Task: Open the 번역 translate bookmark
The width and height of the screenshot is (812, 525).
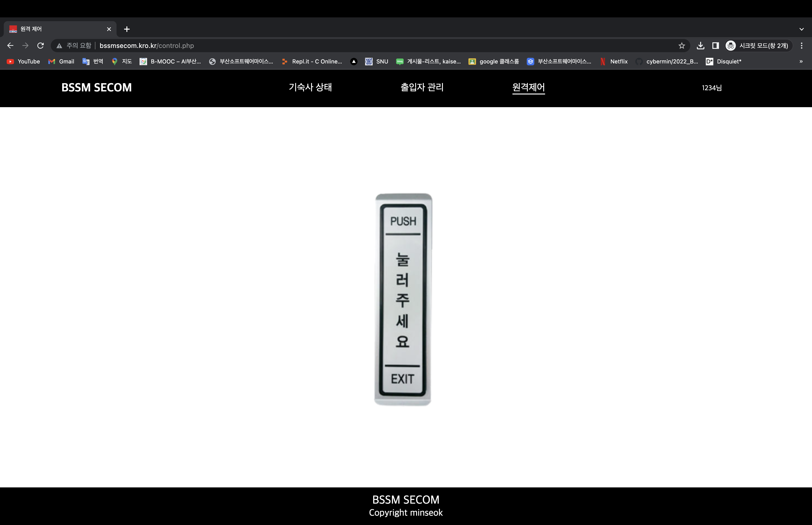Action: [x=93, y=62]
